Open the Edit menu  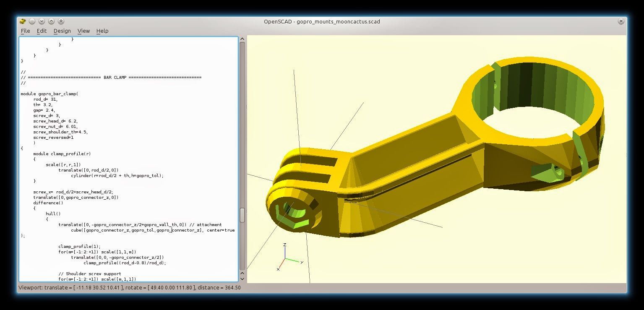tap(42, 31)
